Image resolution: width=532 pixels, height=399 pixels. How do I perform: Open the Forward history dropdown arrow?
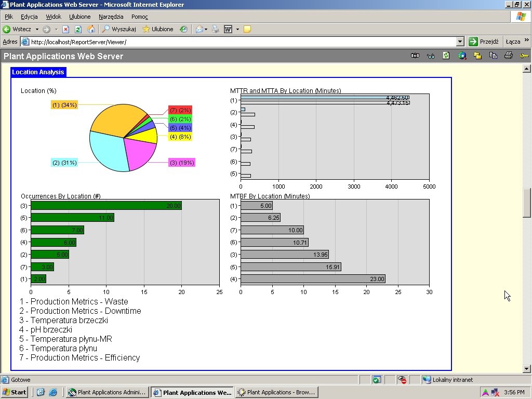click(56, 30)
